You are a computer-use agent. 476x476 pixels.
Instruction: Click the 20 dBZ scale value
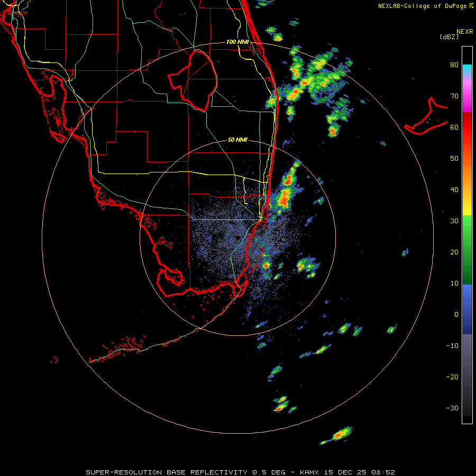tap(454, 252)
